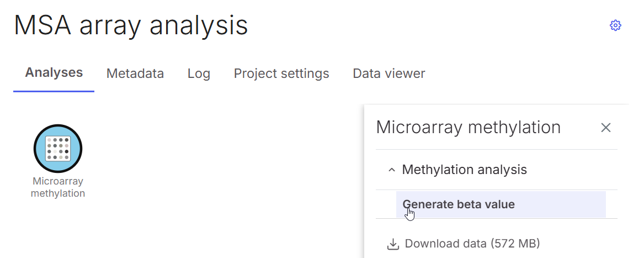View the Log tab
The width and height of the screenshot is (644, 258).
[x=199, y=73]
